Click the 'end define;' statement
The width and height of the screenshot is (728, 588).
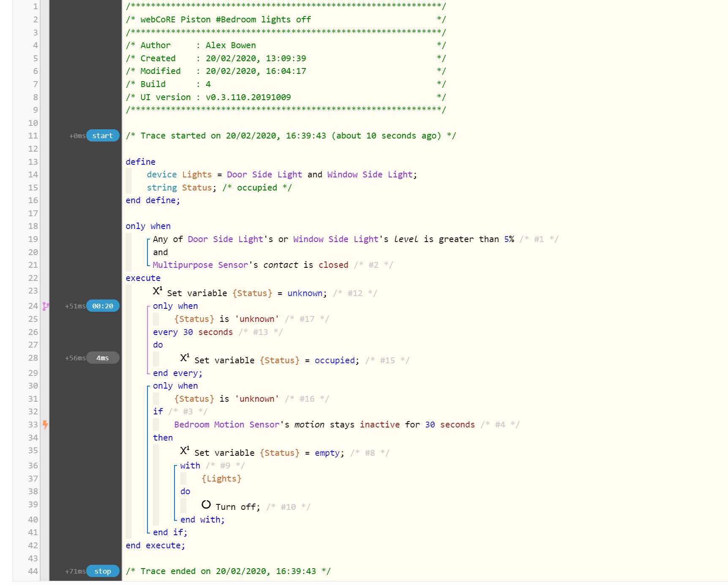tap(153, 200)
